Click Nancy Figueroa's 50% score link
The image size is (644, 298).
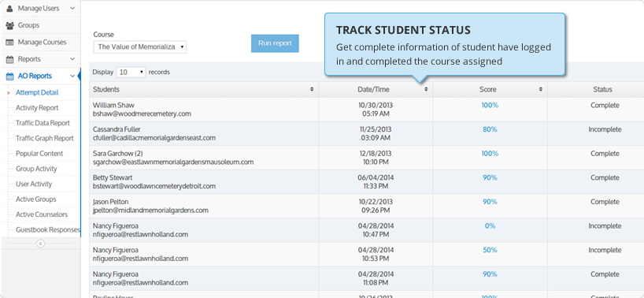pyautogui.click(x=490, y=250)
